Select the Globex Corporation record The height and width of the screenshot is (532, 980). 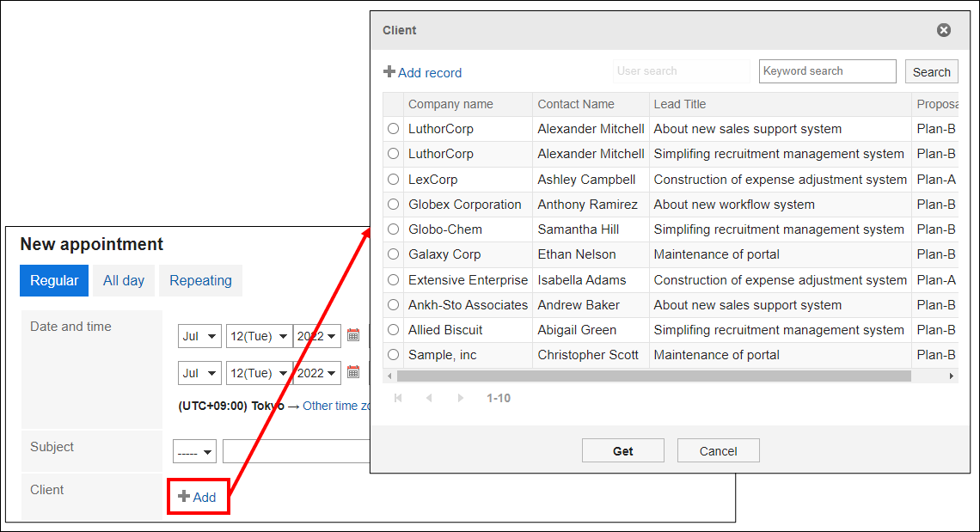(x=393, y=204)
